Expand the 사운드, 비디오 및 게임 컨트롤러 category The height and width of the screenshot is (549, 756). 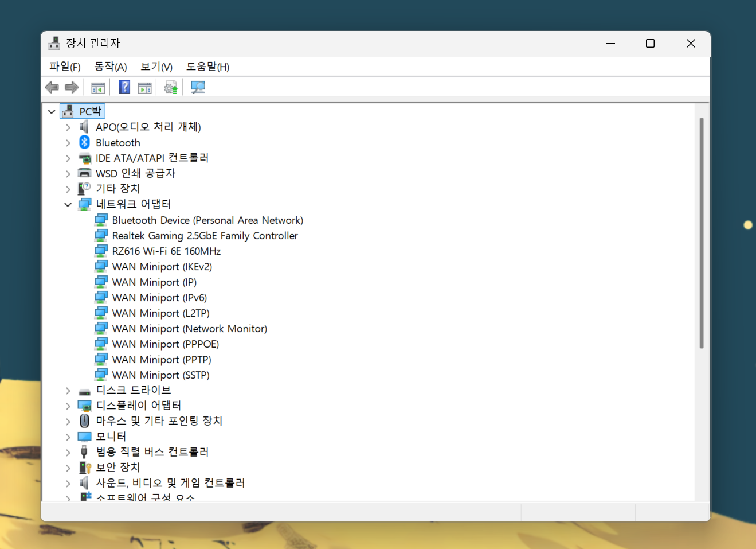(68, 484)
